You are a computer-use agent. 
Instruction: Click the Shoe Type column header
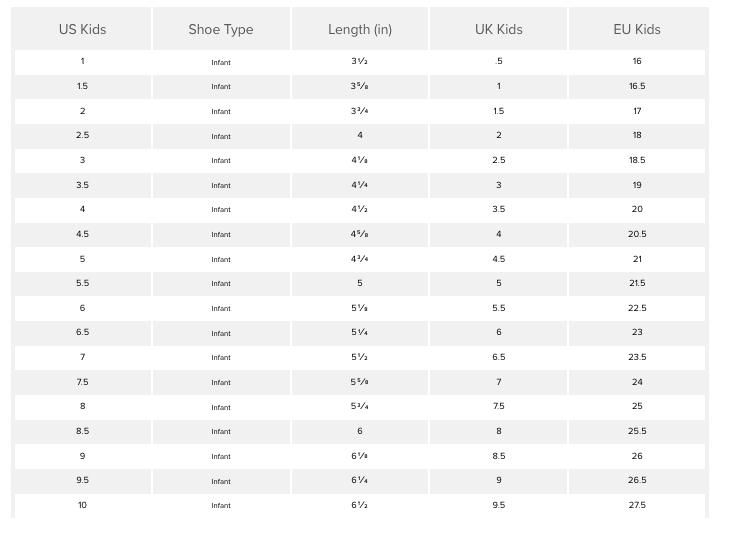(221, 30)
